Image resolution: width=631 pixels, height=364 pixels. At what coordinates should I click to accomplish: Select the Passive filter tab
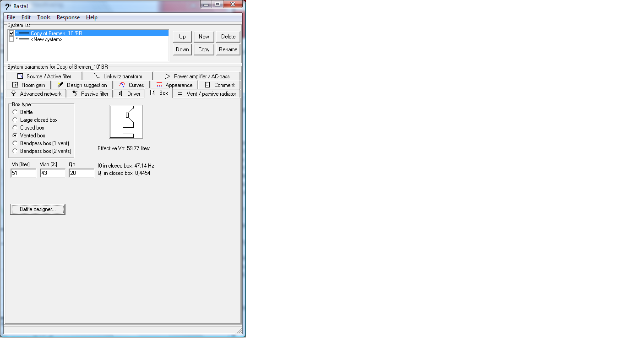pos(90,94)
